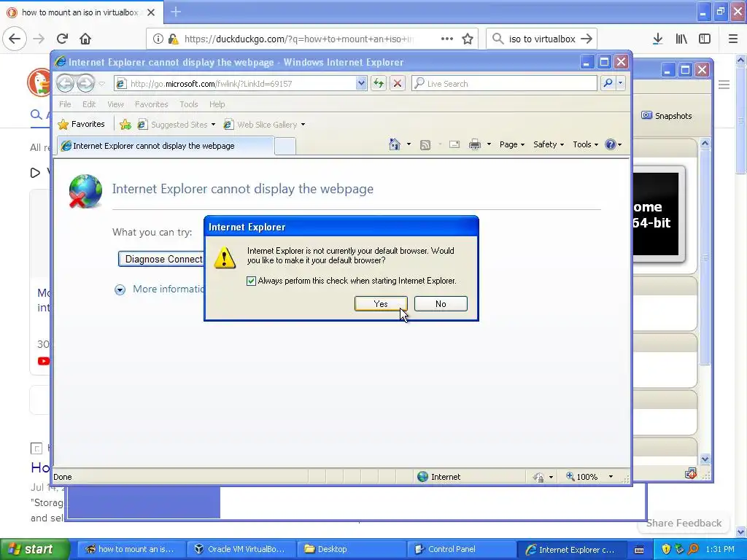Open the Help menu in Internet Explorer
Screen dimensions: 747x560
pyautogui.click(x=217, y=104)
